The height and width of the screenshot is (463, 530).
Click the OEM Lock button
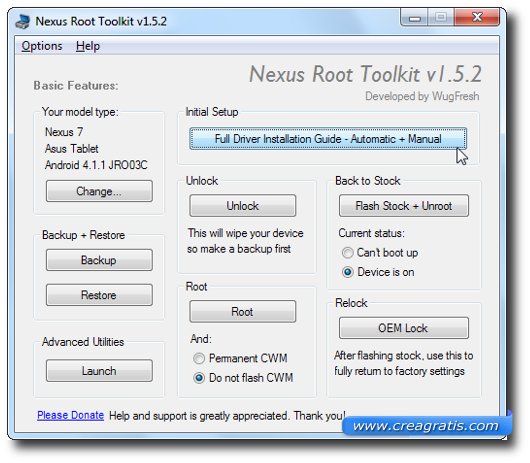pos(404,328)
